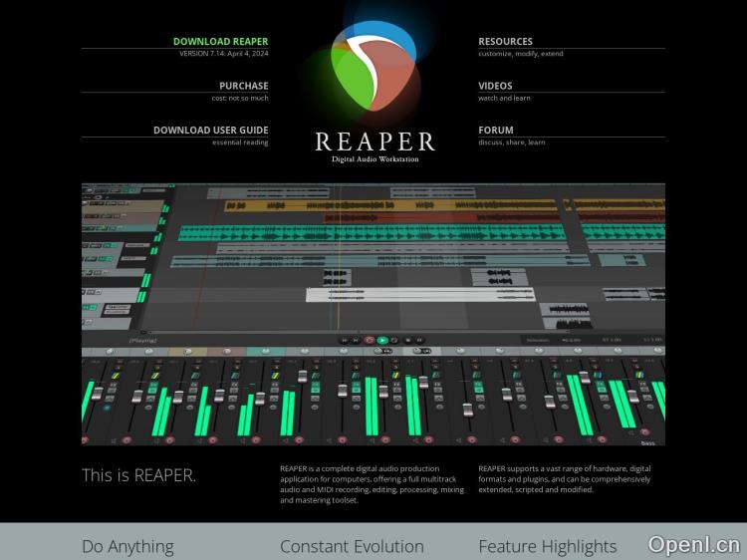Click the go-to-start transport button
Viewport: 747px width, 560px height.
(345, 340)
